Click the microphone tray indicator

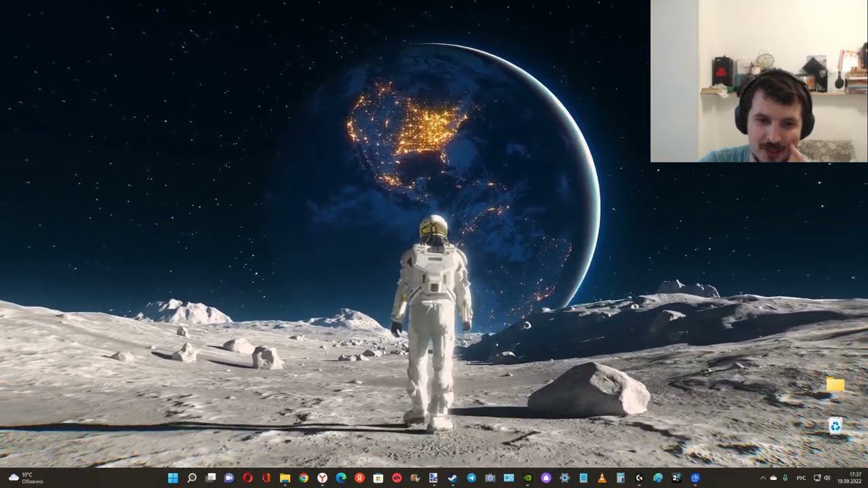click(785, 478)
